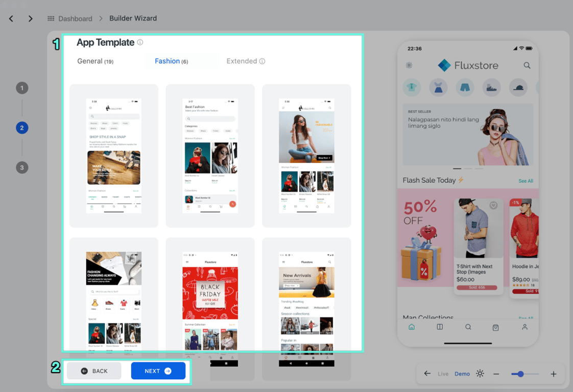Zoom out using the minus icon
Image resolution: width=573 pixels, height=392 pixels.
(x=496, y=374)
